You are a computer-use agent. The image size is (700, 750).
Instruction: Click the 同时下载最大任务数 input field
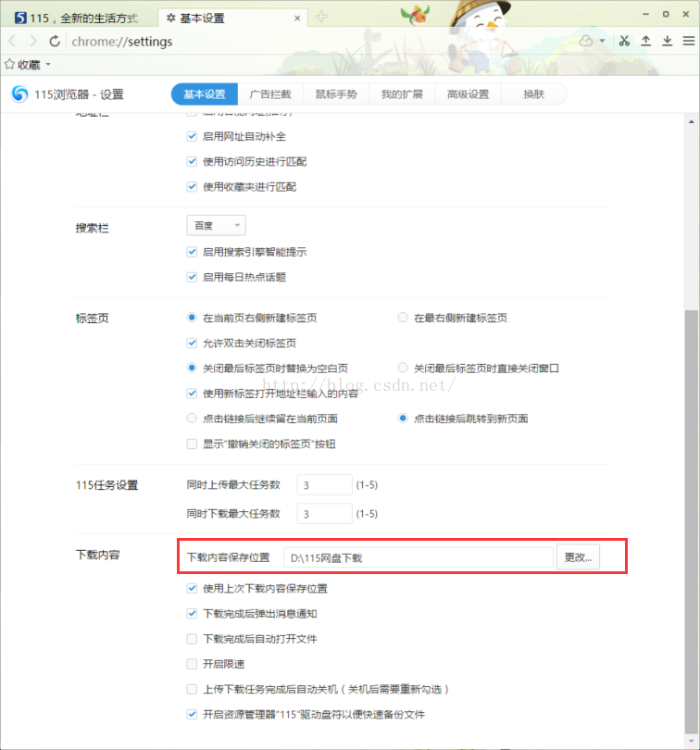[324, 514]
